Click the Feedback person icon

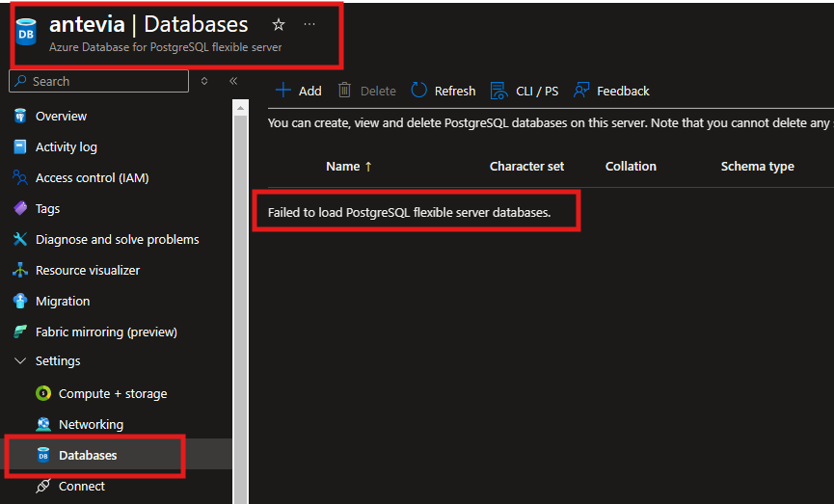click(581, 90)
